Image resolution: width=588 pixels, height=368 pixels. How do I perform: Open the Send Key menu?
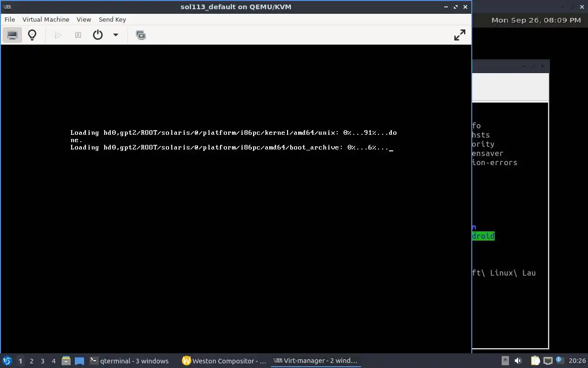[x=112, y=19]
